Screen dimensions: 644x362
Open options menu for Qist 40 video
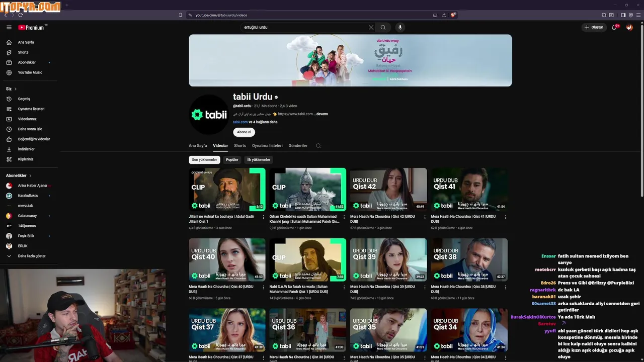tap(263, 288)
